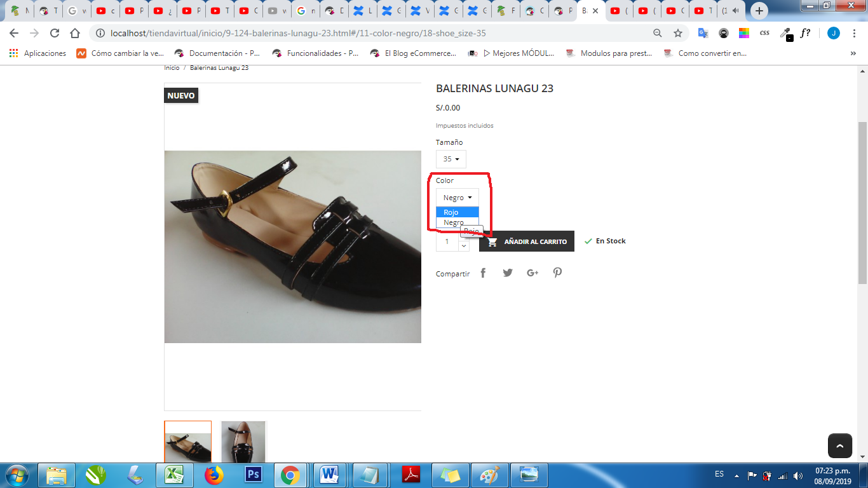Click the dark round extension icon beside Translate
Viewport: 868px width, 488px height.
pyautogui.click(x=724, y=33)
